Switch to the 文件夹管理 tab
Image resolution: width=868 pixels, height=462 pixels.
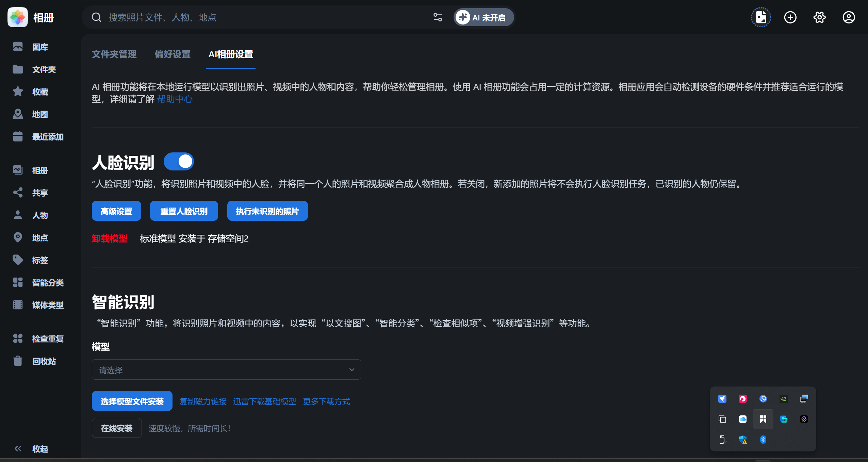[114, 54]
